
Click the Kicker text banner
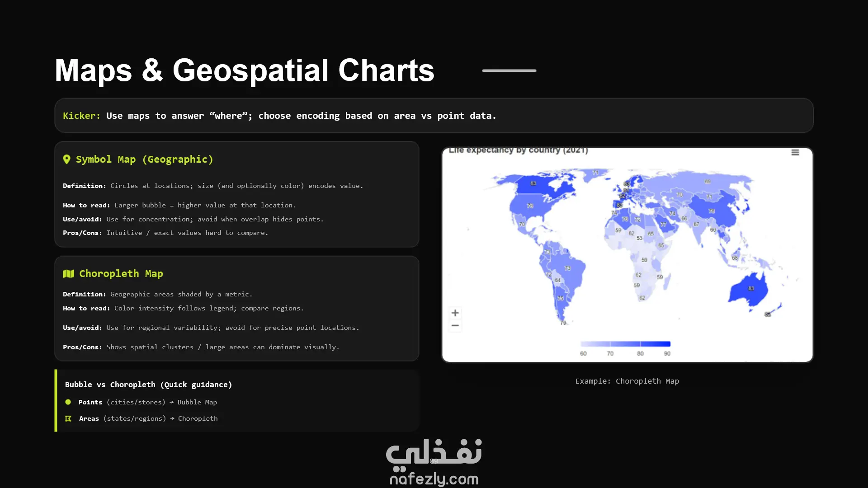[279, 116]
